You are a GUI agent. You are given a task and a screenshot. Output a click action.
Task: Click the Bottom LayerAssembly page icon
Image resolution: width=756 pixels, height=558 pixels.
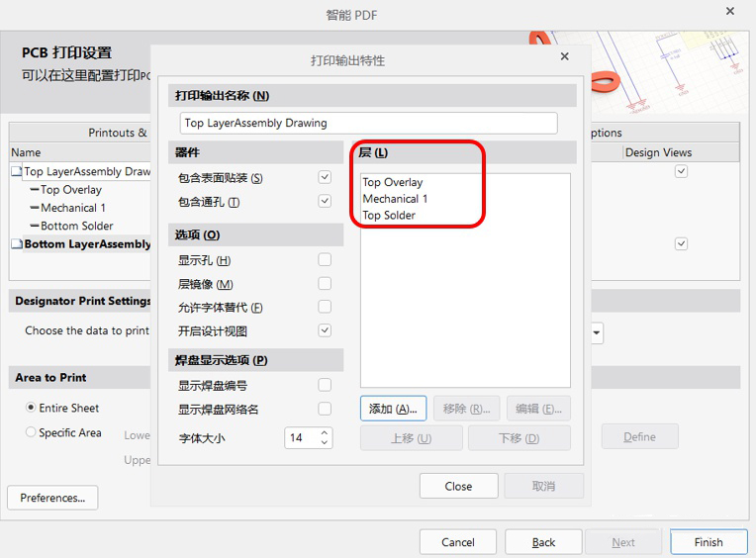(x=17, y=244)
